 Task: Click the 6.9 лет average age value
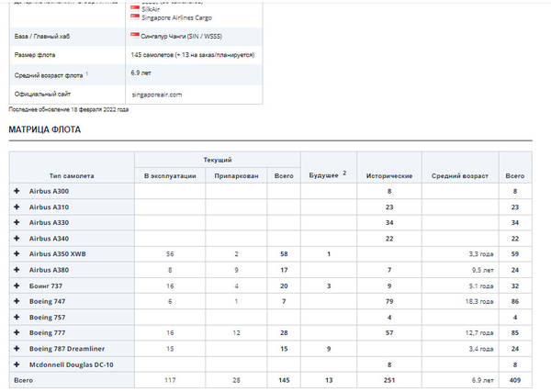(x=141, y=73)
